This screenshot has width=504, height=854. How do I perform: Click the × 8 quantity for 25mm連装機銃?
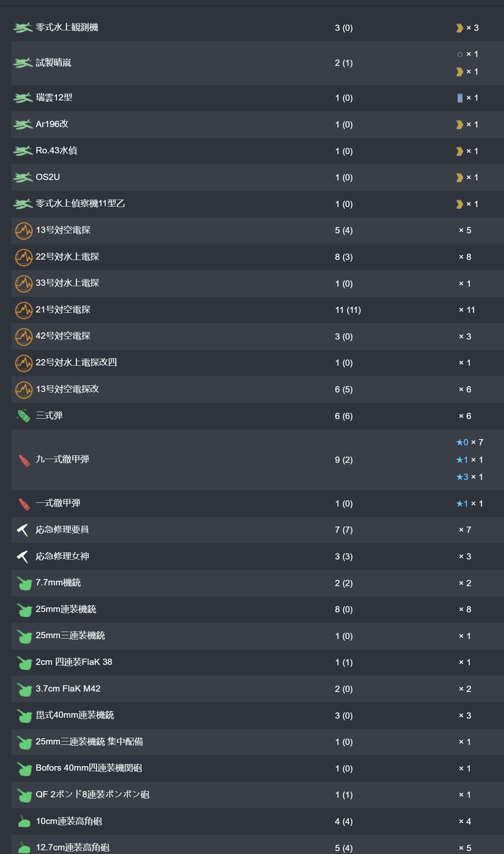(465, 609)
